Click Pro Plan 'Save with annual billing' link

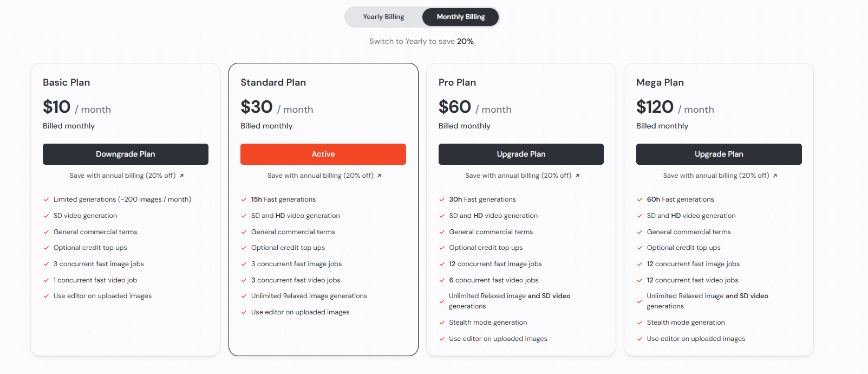coord(518,176)
